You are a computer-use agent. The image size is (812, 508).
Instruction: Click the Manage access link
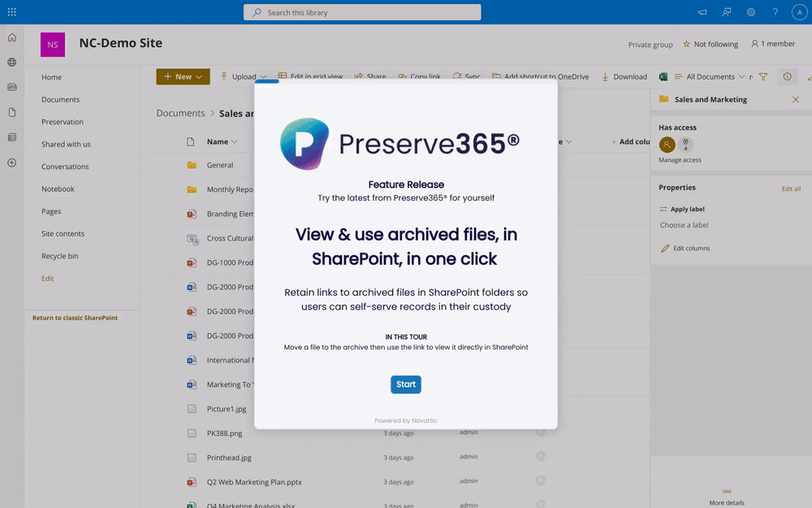(x=680, y=160)
